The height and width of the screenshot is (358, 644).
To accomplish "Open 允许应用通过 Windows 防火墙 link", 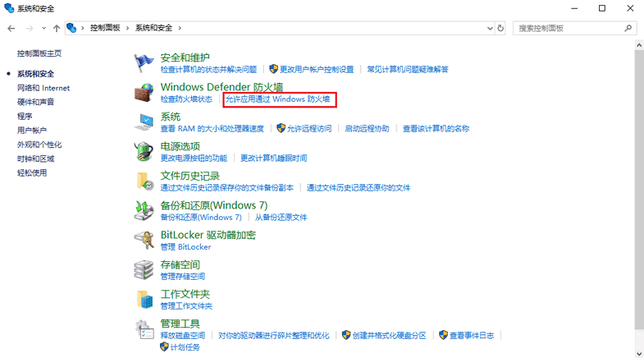I will point(277,99).
